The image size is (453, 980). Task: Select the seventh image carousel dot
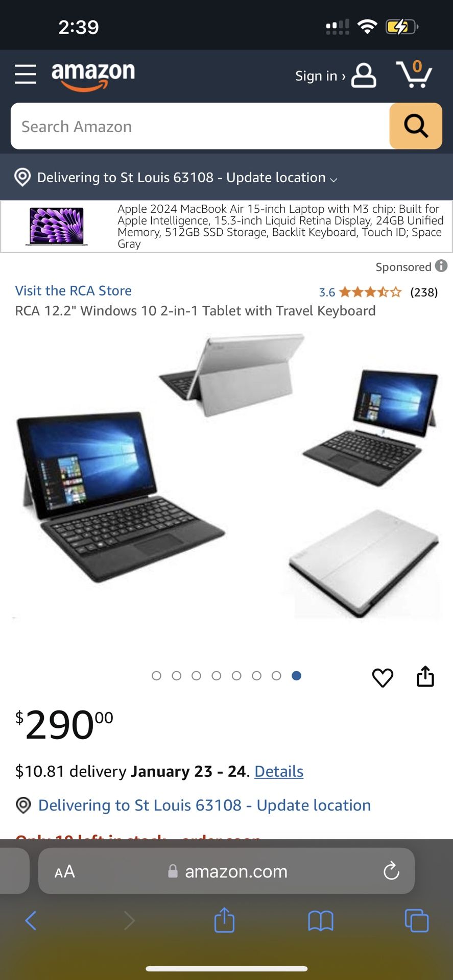[276, 676]
